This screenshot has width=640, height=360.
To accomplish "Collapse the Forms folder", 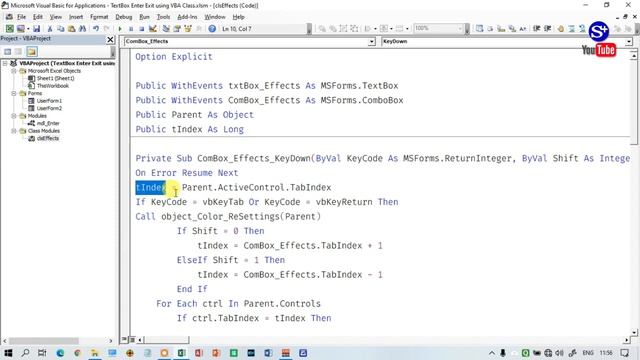I will point(14,93).
